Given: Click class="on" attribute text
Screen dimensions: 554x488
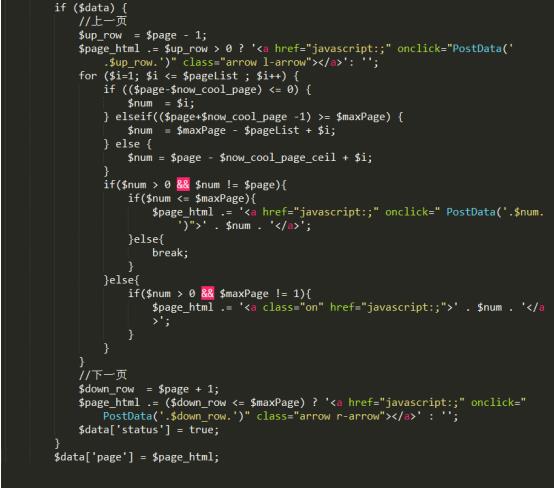Looking at the screenshot, I should coord(293,307).
